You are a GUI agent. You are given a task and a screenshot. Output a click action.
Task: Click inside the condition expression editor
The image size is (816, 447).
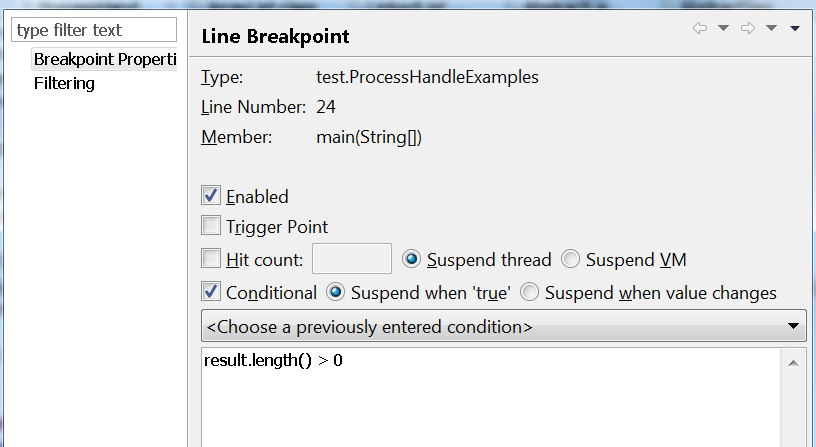click(x=490, y=400)
